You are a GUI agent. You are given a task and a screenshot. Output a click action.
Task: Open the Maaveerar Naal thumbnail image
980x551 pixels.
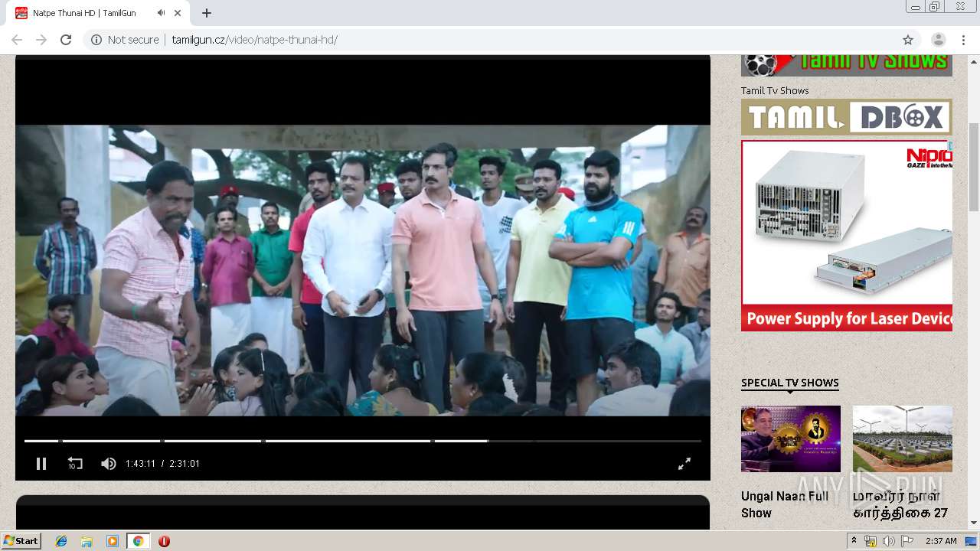[903, 439]
